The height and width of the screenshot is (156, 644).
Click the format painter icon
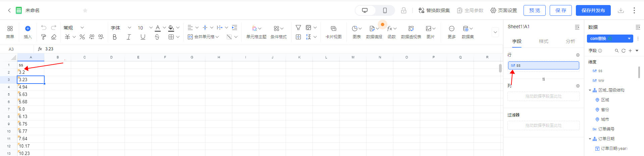[x=43, y=37]
